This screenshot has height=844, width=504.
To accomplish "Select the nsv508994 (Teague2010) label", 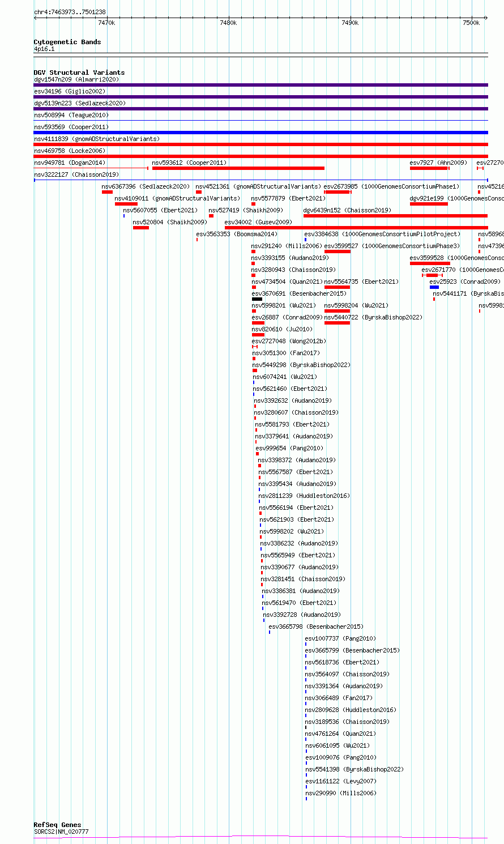I will (71, 115).
